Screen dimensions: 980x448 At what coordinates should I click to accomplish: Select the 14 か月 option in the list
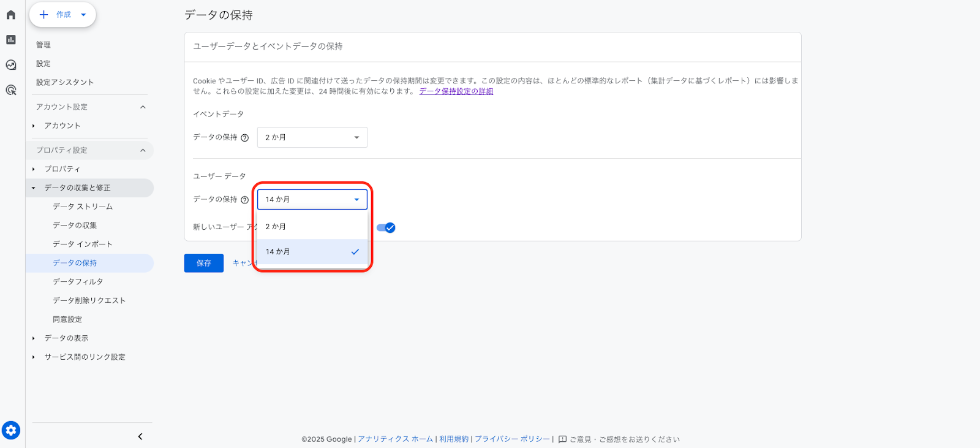pyautogui.click(x=312, y=252)
